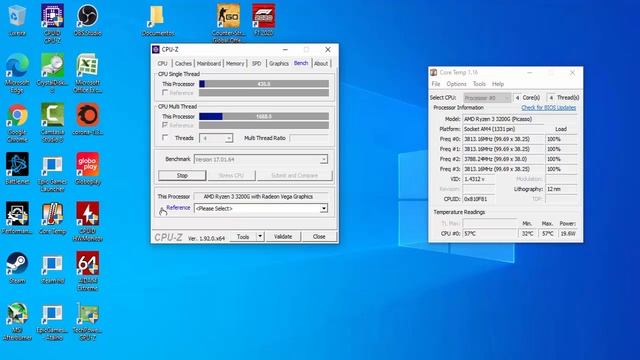Click the CPU-Z title bar app icon
This screenshot has width=640, height=360.
click(x=156, y=49)
